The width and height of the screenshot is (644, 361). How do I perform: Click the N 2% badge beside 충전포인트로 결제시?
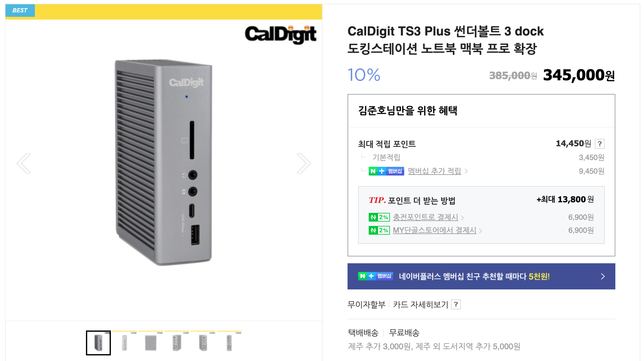379,217
